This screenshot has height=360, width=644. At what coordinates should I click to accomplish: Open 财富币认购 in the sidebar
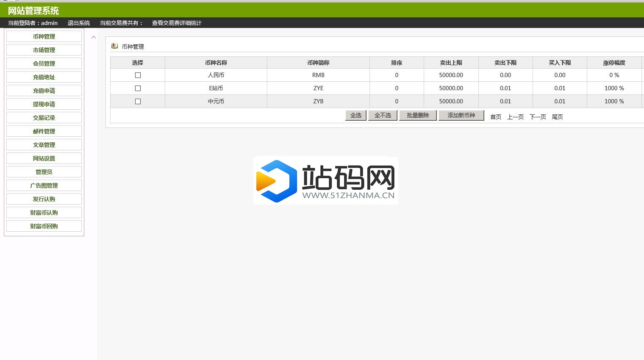pos(44,213)
